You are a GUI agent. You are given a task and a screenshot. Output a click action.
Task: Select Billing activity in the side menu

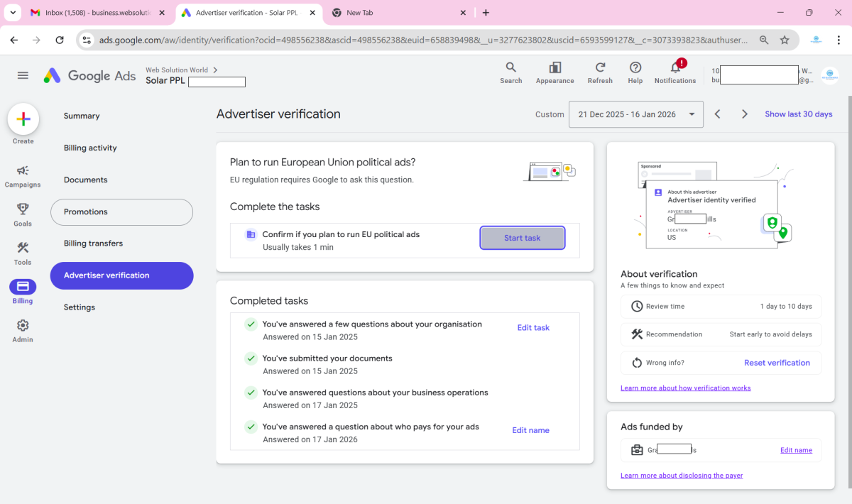[x=90, y=148]
